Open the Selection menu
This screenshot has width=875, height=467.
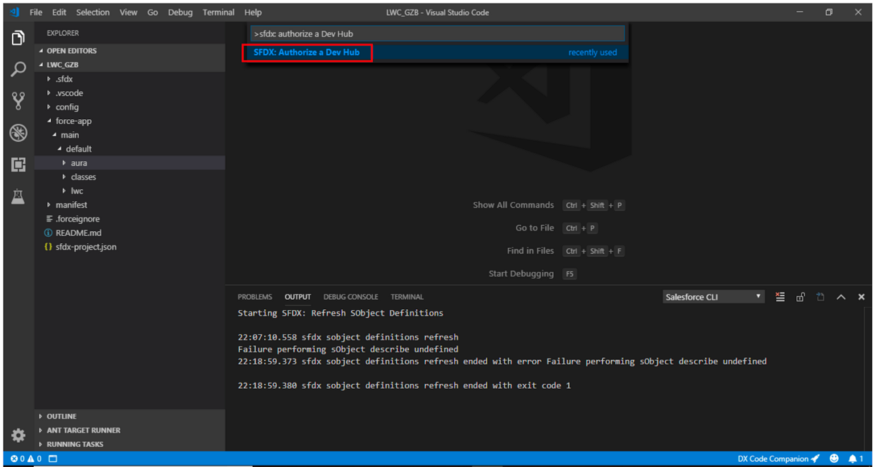(x=93, y=12)
